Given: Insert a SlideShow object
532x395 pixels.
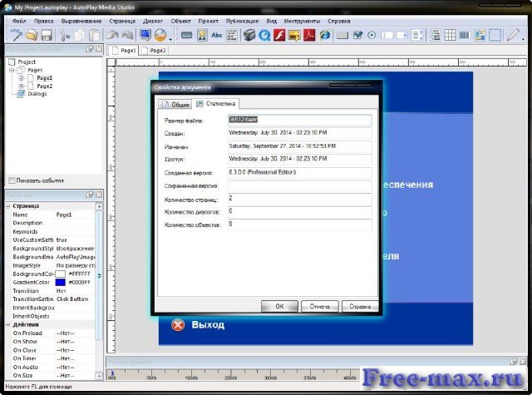Looking at the screenshot, I should tap(294, 35).
